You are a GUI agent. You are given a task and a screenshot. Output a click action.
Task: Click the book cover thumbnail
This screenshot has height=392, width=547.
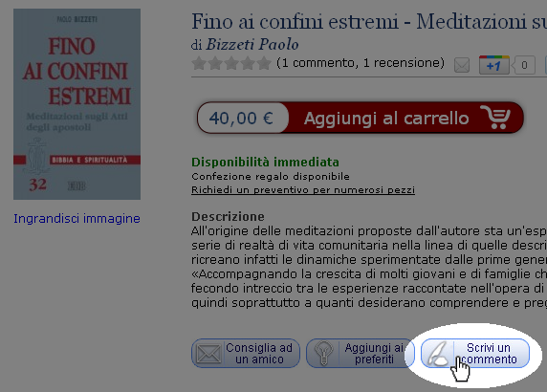pos(77,104)
